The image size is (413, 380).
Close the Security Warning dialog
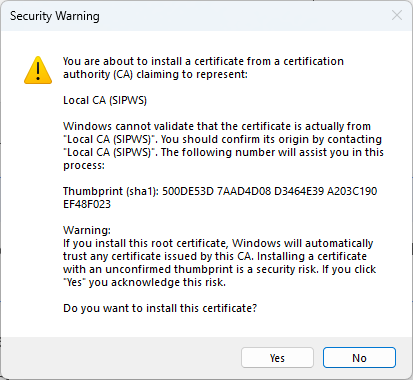coord(397,15)
